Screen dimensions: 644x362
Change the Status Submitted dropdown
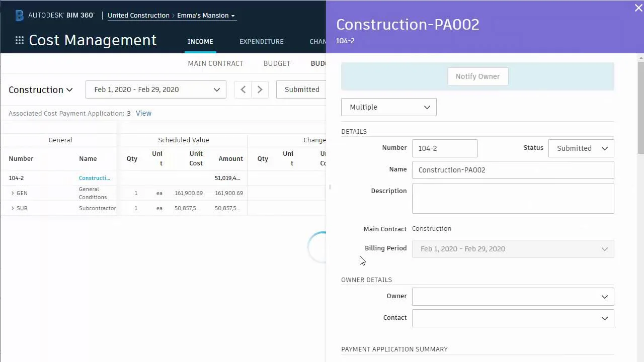point(581,148)
